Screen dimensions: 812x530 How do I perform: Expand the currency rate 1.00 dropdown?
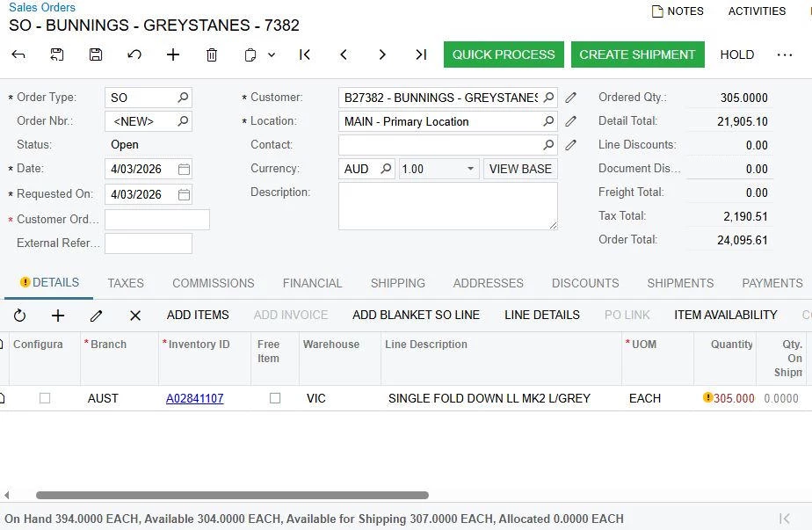(x=470, y=169)
